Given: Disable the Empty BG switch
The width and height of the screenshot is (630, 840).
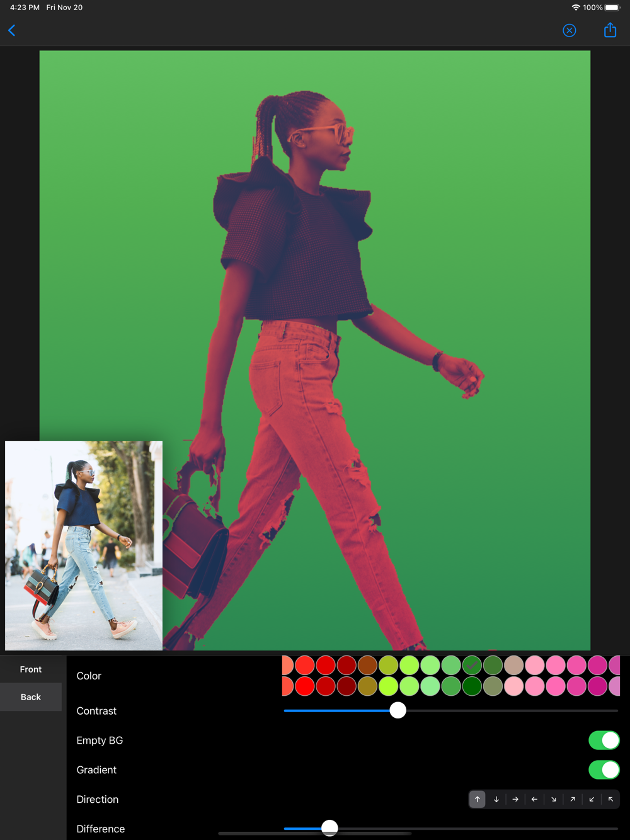Looking at the screenshot, I should 604,741.
